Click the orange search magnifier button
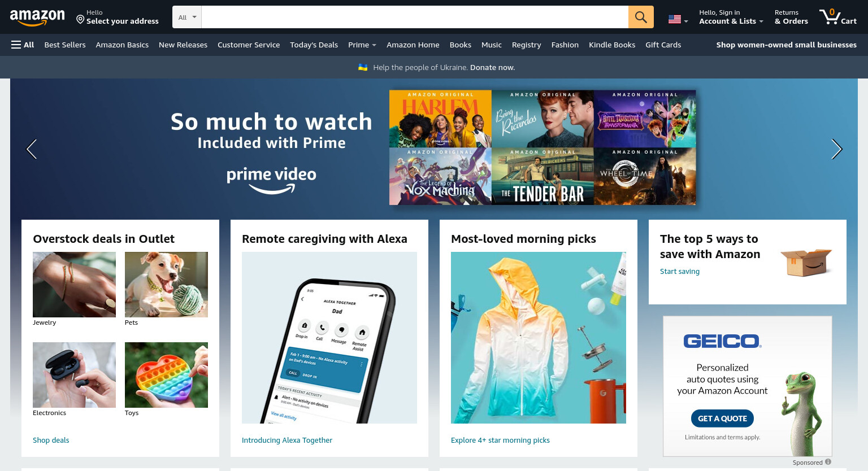The image size is (868, 471). pyautogui.click(x=641, y=17)
